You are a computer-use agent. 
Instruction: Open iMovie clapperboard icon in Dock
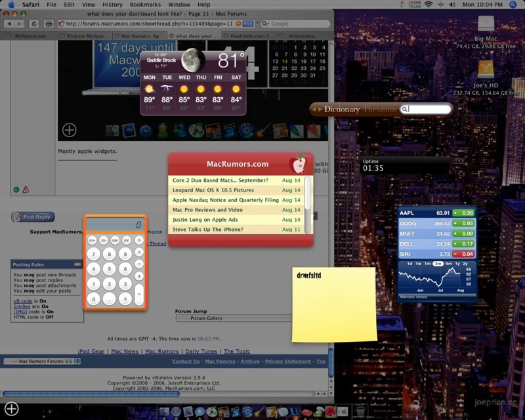236,411
